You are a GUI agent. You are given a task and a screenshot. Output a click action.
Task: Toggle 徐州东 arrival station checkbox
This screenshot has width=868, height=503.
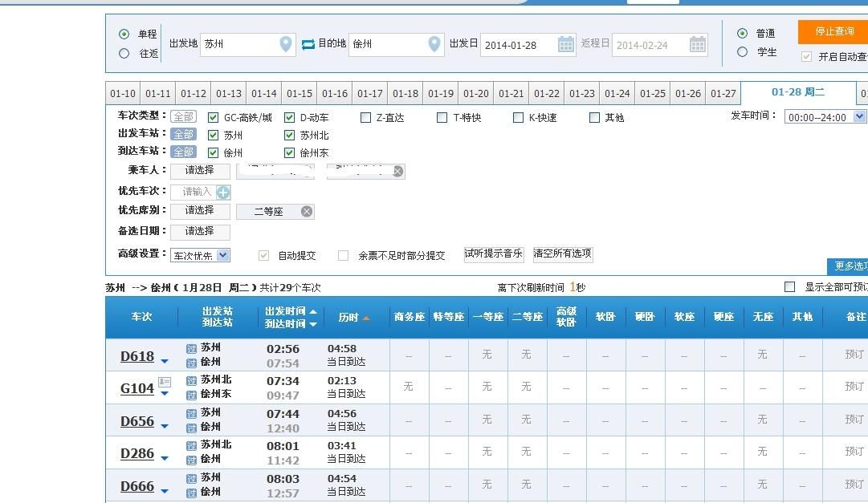click(x=289, y=152)
